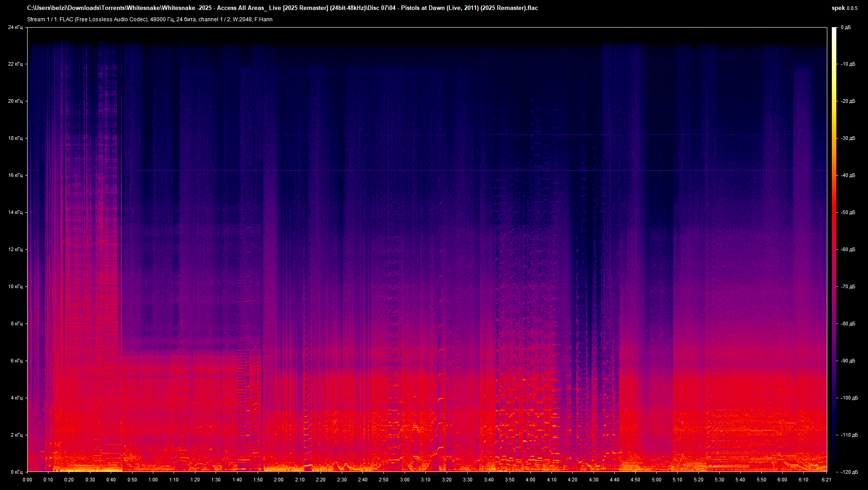Click the 10 кГц frequency axis label

click(15, 286)
